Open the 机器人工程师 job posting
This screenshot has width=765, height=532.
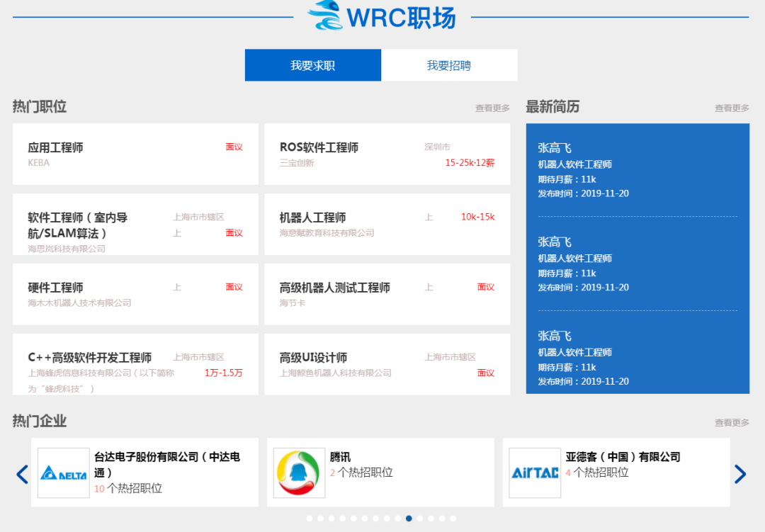pos(387,224)
